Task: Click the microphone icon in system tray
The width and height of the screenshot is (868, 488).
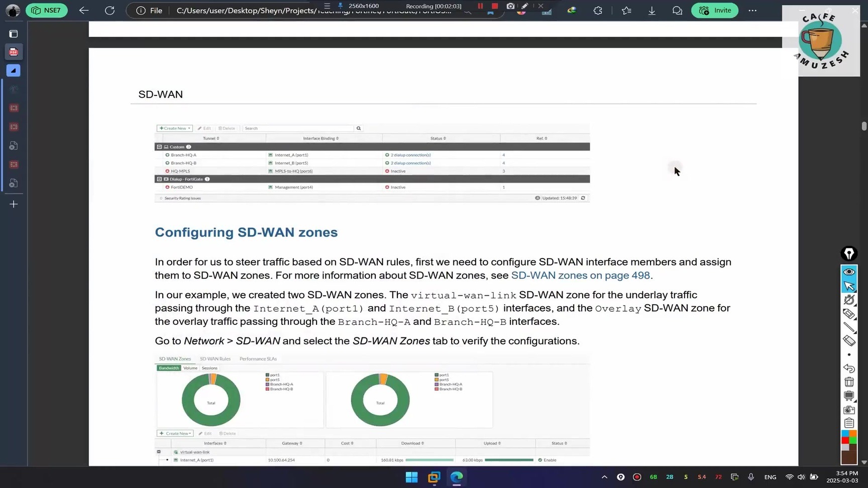Action: tap(751, 477)
